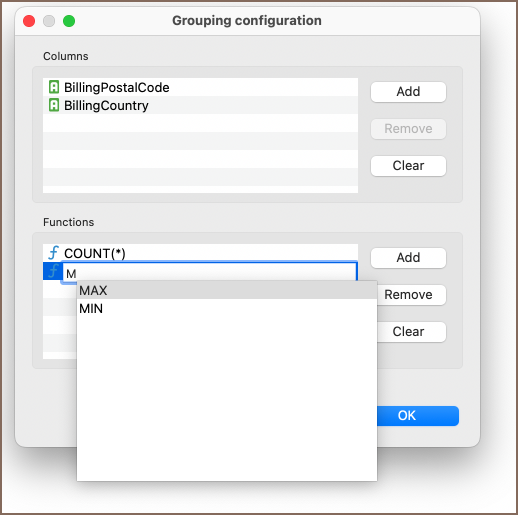The width and height of the screenshot is (518, 515).
Task: Click the function icon of the edited row
Action: pyautogui.click(x=53, y=271)
